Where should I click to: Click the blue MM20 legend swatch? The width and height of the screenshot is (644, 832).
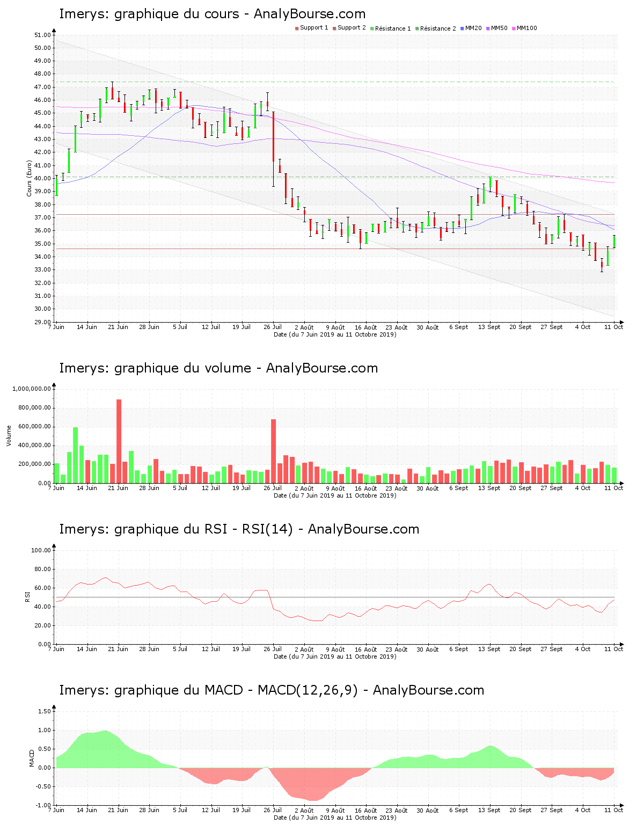tap(462, 28)
